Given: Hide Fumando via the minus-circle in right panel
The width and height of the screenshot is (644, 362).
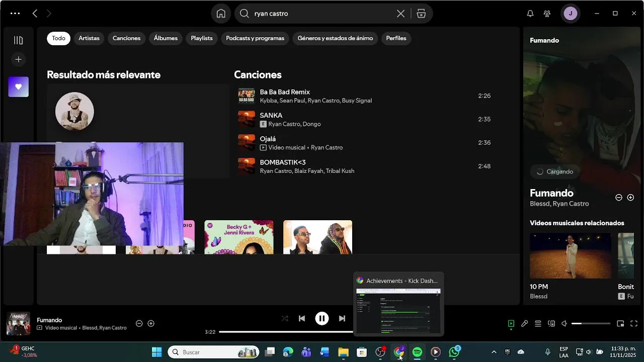Looking at the screenshot, I should (619, 198).
